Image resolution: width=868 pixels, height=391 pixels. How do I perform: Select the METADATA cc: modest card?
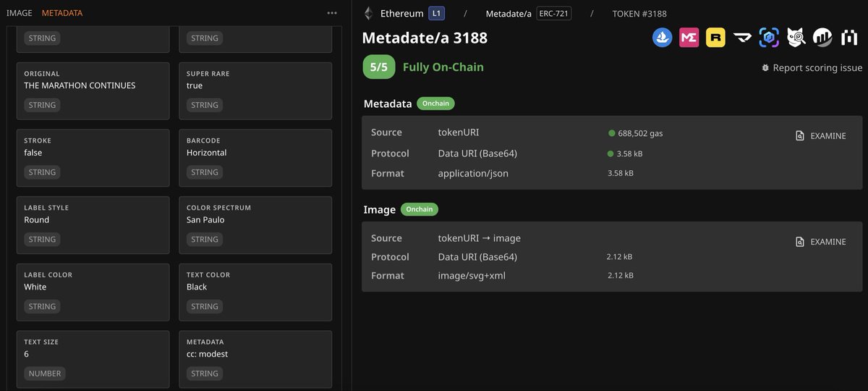[255, 360]
